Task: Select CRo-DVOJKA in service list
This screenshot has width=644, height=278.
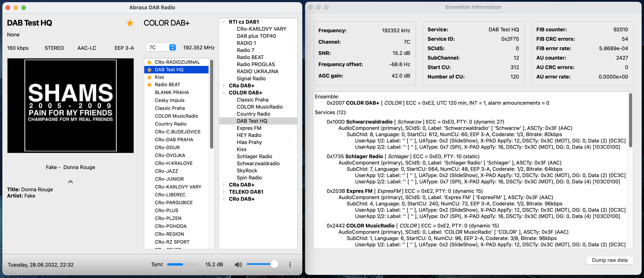Action: pyautogui.click(x=177, y=155)
